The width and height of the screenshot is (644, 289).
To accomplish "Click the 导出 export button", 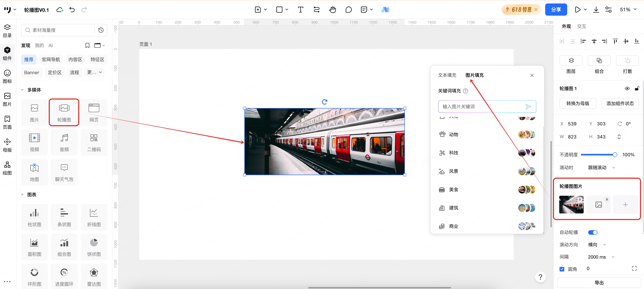I will [x=599, y=283].
